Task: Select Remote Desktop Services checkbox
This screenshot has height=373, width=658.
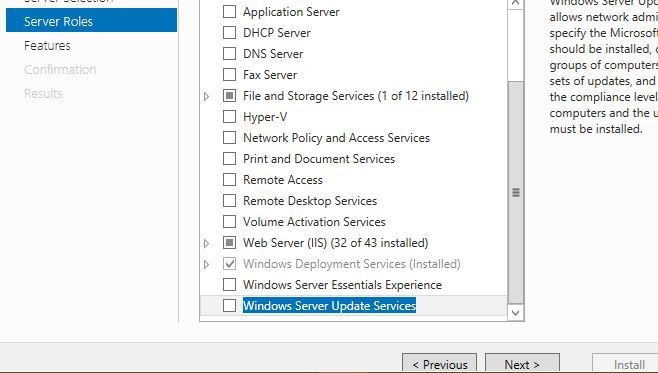Action: pos(229,201)
